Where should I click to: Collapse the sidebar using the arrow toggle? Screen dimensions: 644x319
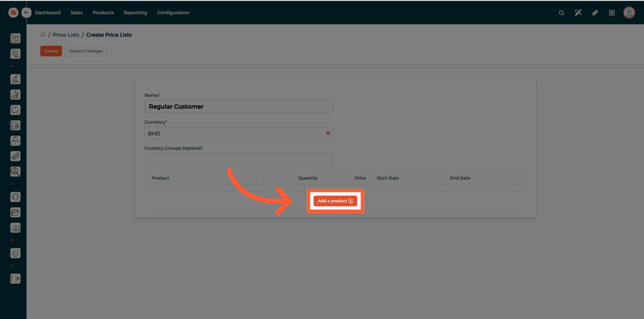click(x=27, y=13)
